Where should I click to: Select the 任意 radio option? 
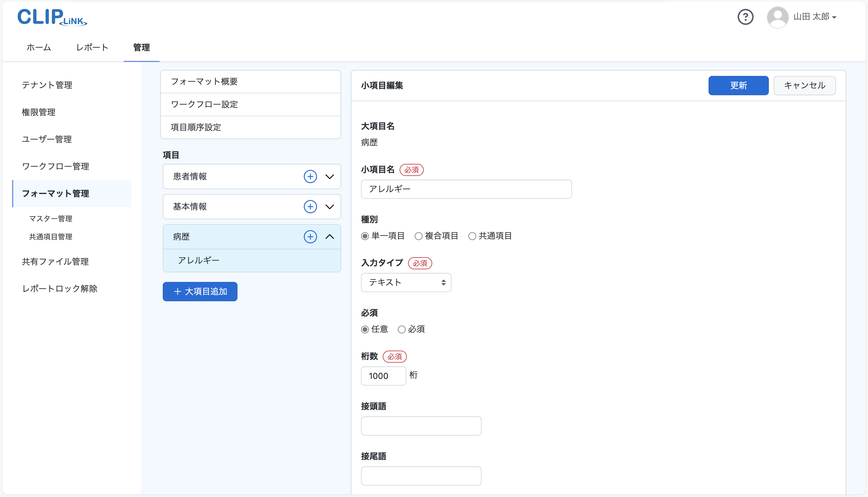[x=365, y=330]
